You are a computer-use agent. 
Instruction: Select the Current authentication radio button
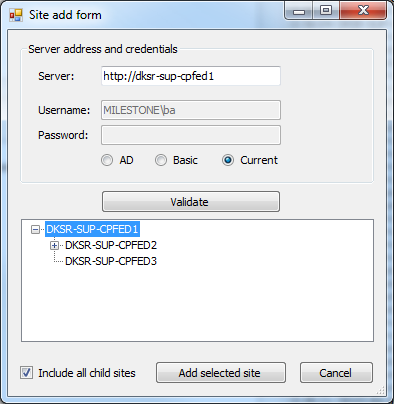tap(228, 160)
